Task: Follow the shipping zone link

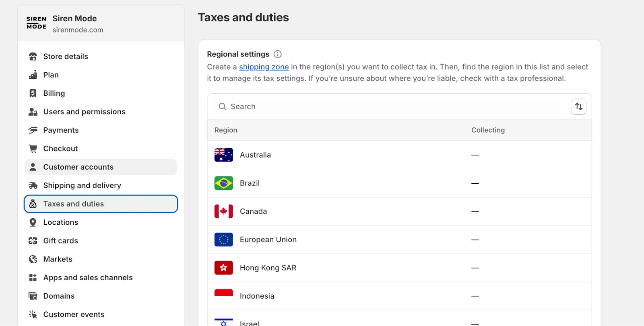Action: point(264,67)
